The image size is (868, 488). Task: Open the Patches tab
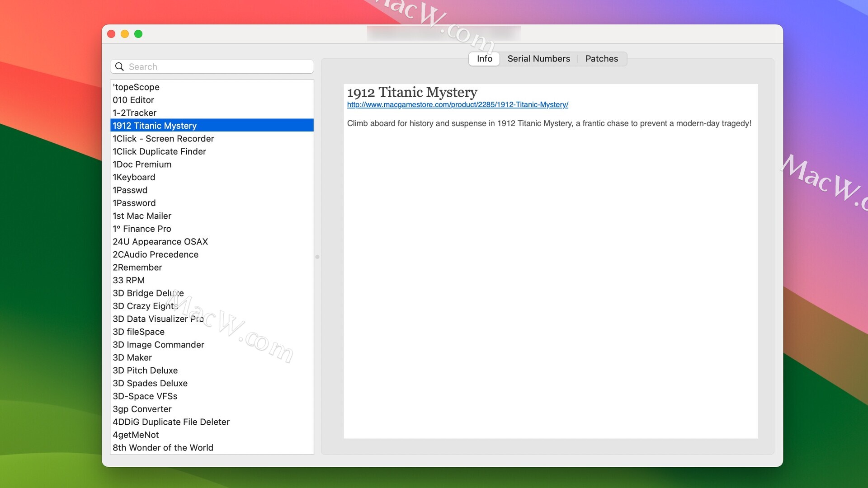[601, 59]
